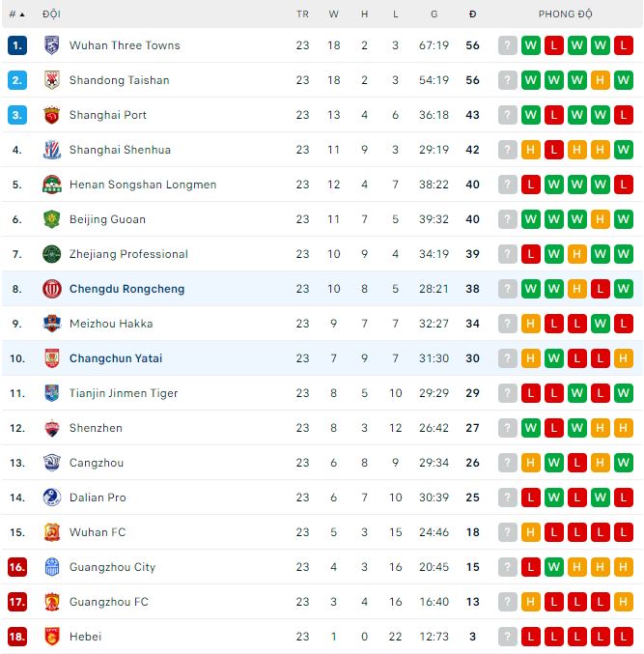The height and width of the screenshot is (654, 644).
Task: Select the Beijing Guoan green badge
Action: pos(52,219)
